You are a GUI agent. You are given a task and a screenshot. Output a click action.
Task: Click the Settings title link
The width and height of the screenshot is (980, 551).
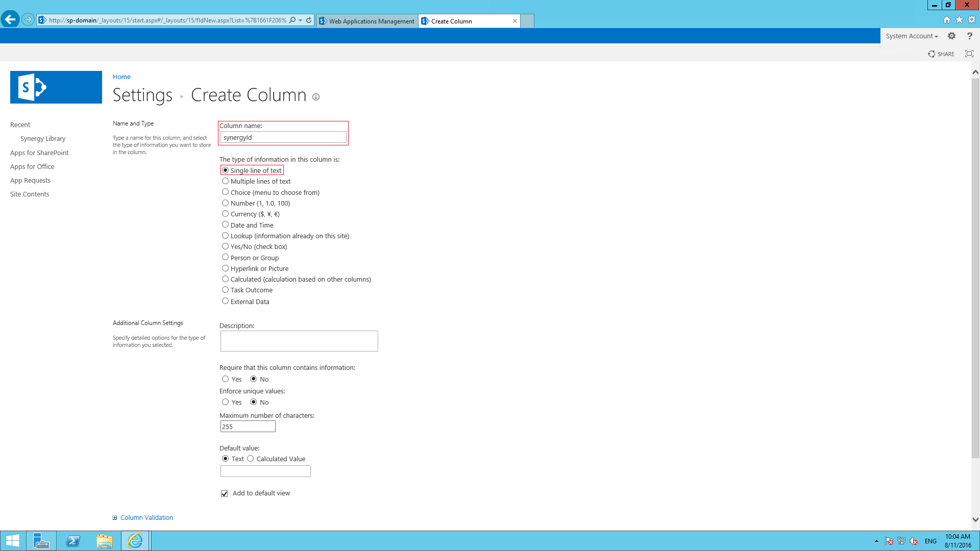142,95
